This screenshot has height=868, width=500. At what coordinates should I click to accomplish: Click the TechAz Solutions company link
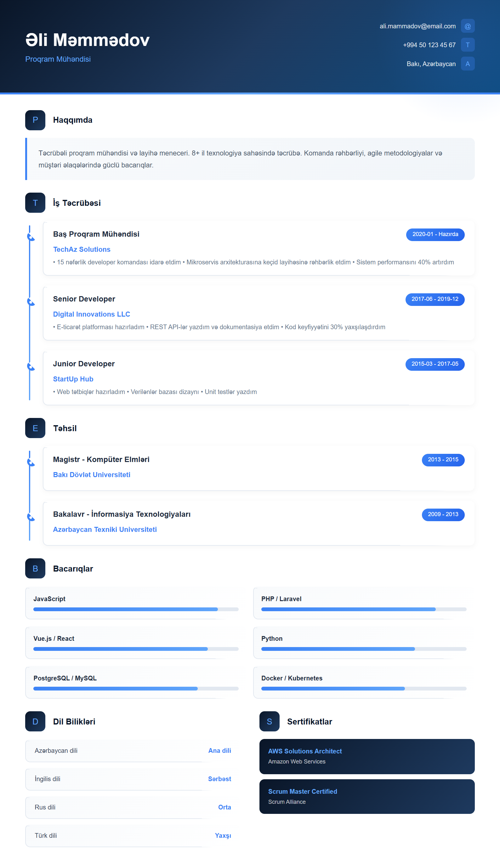[82, 250]
